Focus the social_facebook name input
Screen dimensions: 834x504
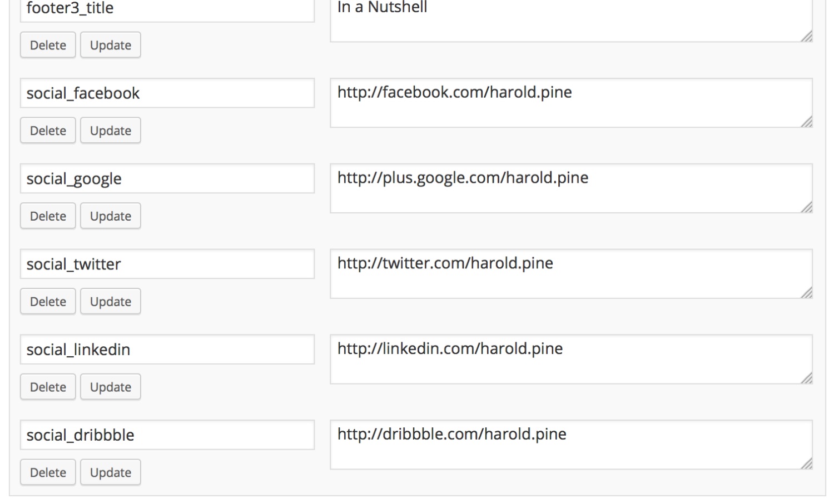pos(167,93)
